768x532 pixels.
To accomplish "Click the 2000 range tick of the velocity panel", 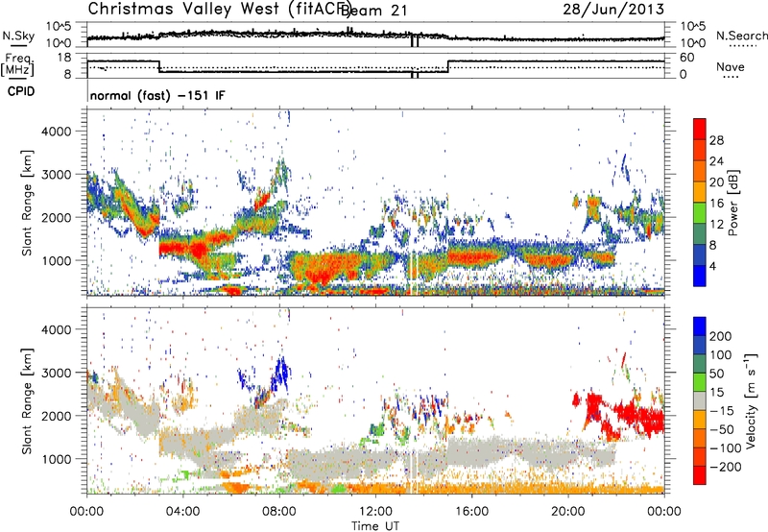I will click(x=56, y=416).
